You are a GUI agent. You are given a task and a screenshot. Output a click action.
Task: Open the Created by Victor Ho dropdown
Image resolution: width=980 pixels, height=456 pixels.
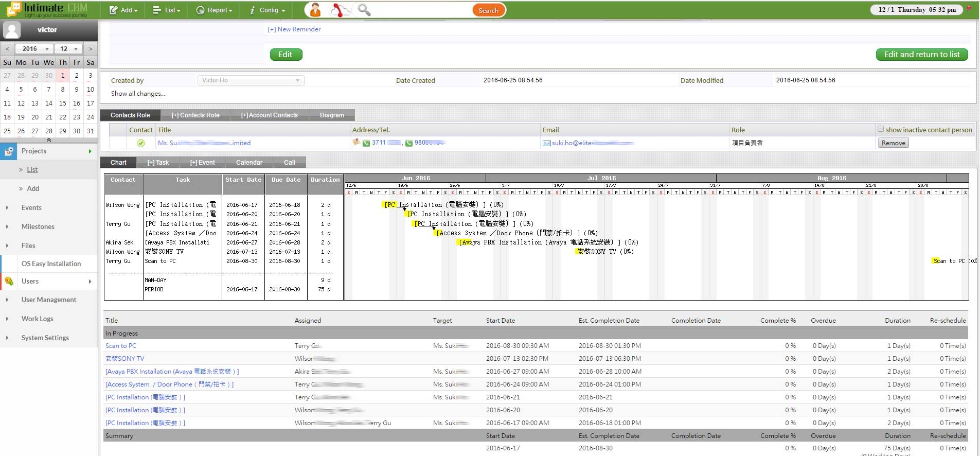tap(251, 80)
